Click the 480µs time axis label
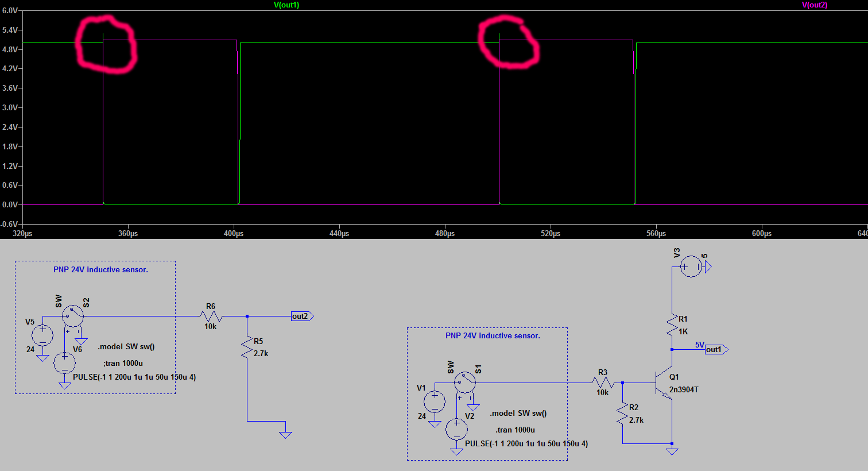 (x=445, y=233)
